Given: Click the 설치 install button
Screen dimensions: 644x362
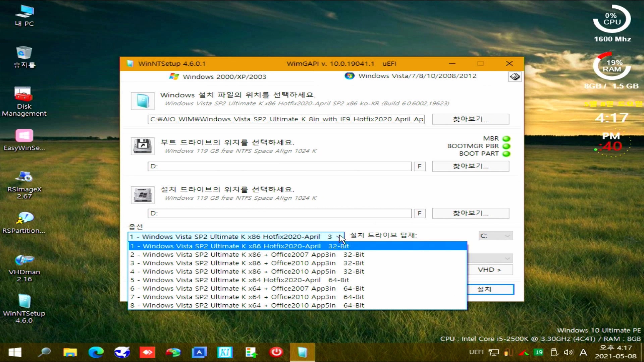Looking at the screenshot, I should tap(490, 289).
